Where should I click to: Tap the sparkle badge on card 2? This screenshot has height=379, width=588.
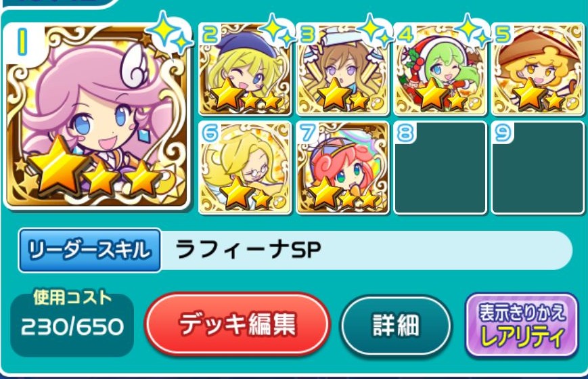click(279, 30)
